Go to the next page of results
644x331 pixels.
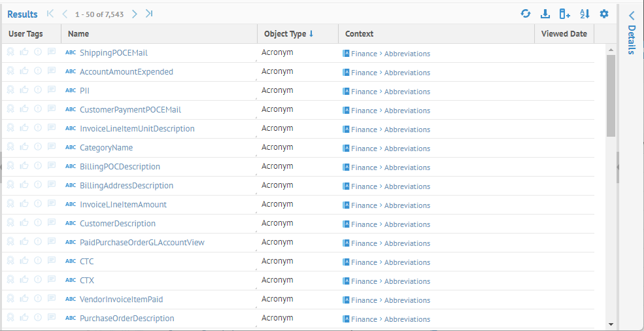pos(135,14)
